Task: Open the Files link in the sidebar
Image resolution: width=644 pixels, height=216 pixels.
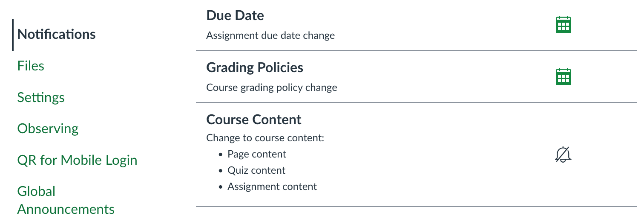Action: point(31,66)
